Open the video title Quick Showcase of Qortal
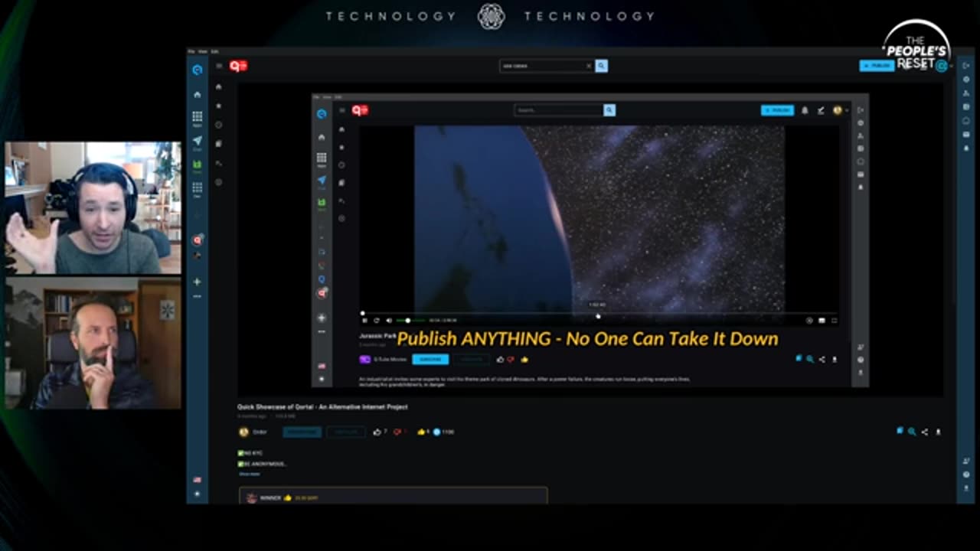Image resolution: width=980 pixels, height=551 pixels. [x=322, y=407]
